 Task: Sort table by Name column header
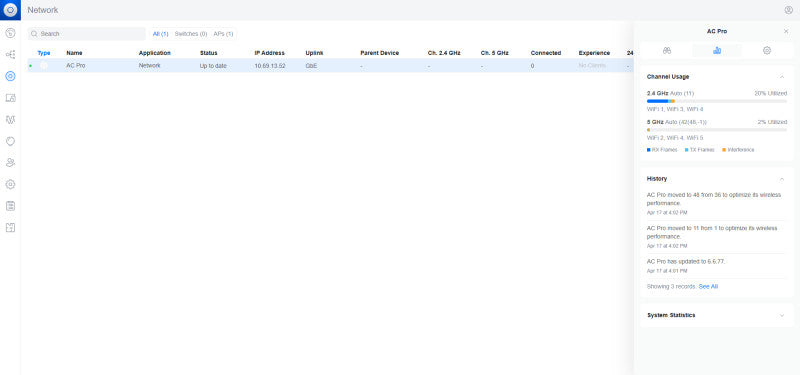(x=74, y=53)
